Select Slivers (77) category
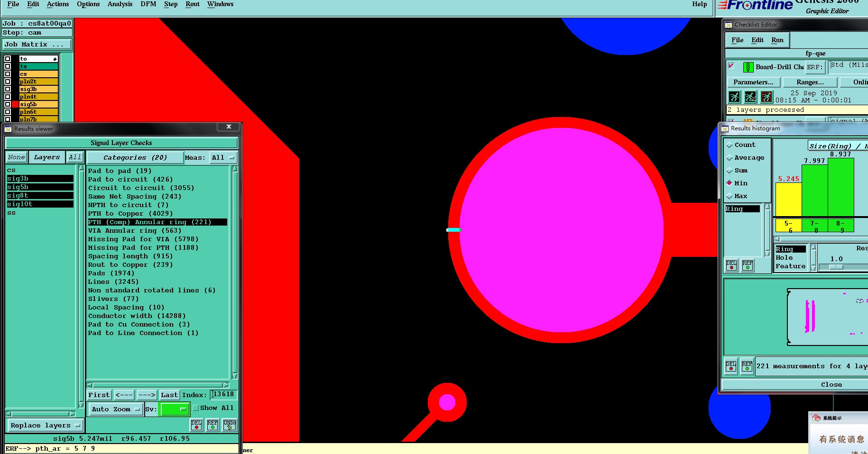 click(x=113, y=299)
